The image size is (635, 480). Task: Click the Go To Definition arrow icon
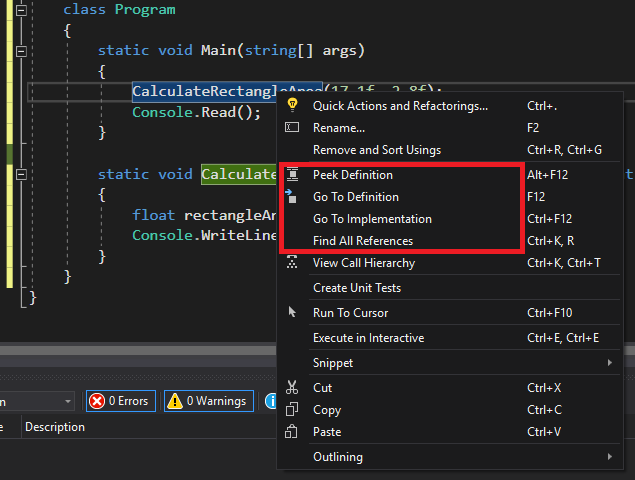pyautogui.click(x=292, y=197)
